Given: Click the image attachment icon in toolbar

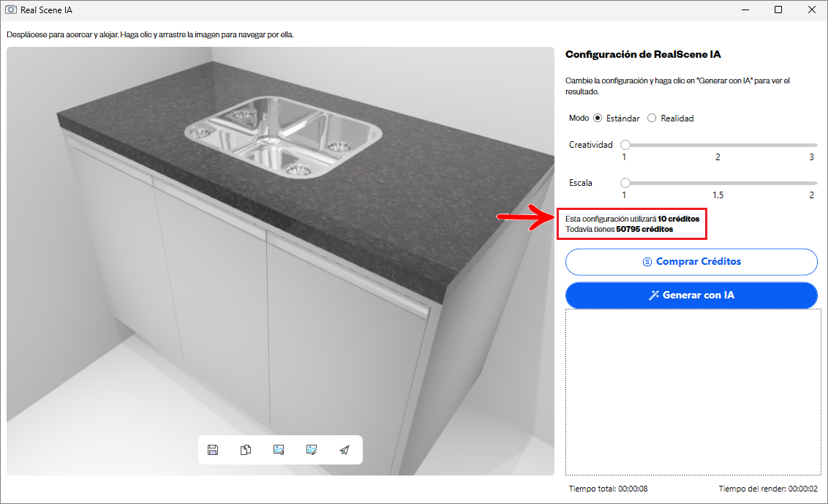Looking at the screenshot, I should tap(279, 450).
